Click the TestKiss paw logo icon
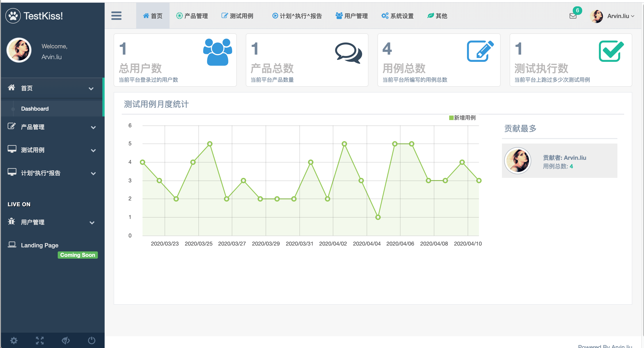644x348 pixels. click(13, 16)
